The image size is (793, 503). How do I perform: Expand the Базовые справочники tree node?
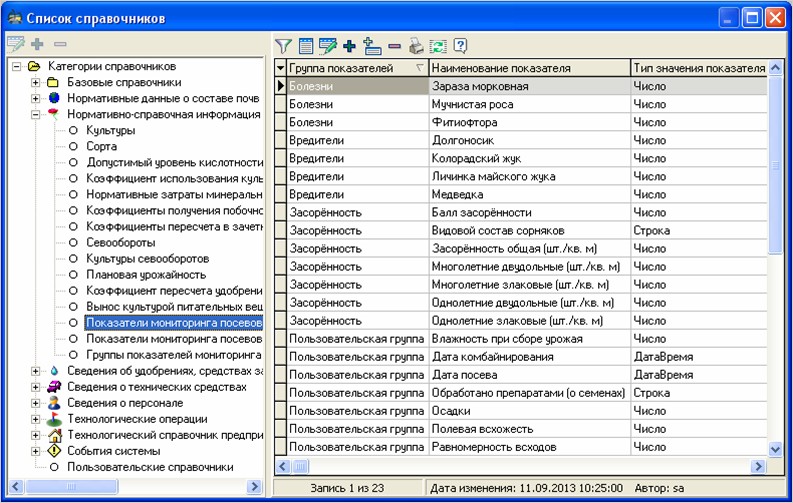click(x=36, y=82)
